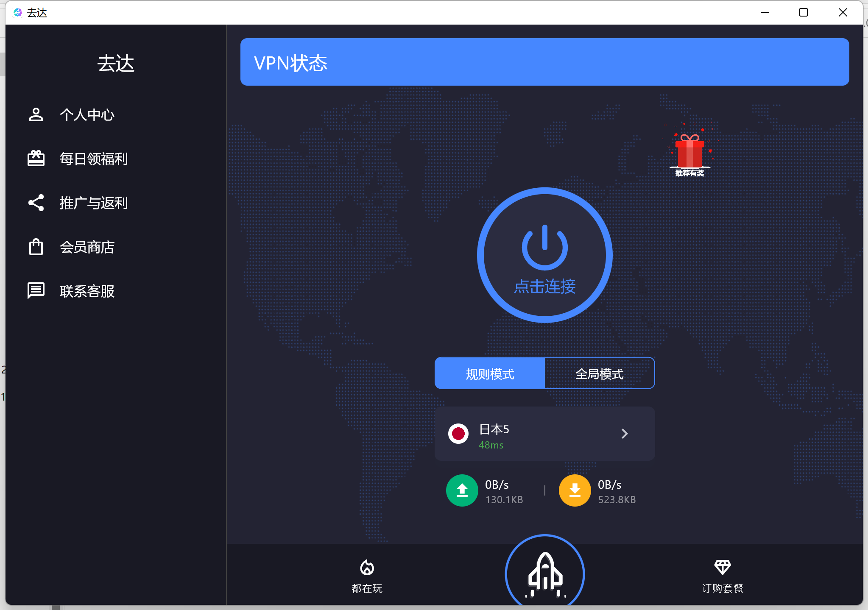The width and height of the screenshot is (868, 610).
Task: Close the 去达 window
Action: [843, 13]
